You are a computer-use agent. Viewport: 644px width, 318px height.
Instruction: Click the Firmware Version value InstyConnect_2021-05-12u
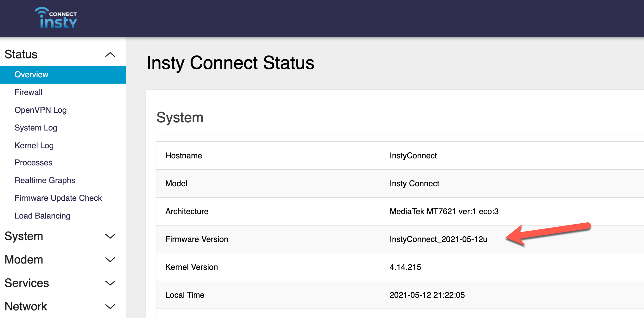tap(438, 239)
